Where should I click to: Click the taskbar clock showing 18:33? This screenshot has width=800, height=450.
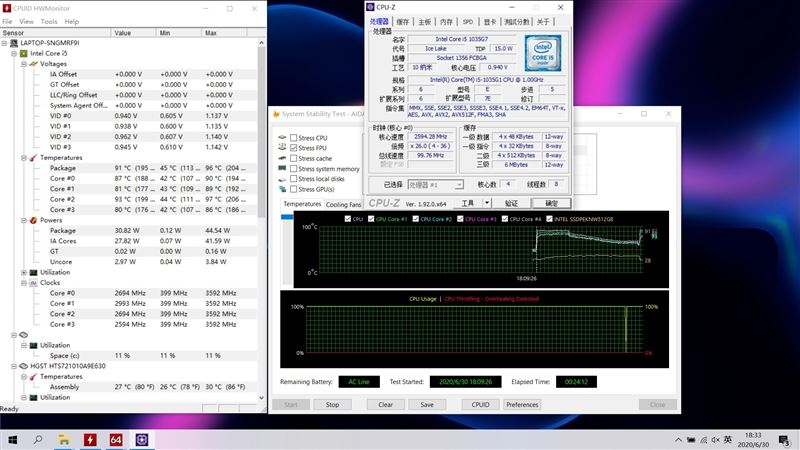[753, 440]
